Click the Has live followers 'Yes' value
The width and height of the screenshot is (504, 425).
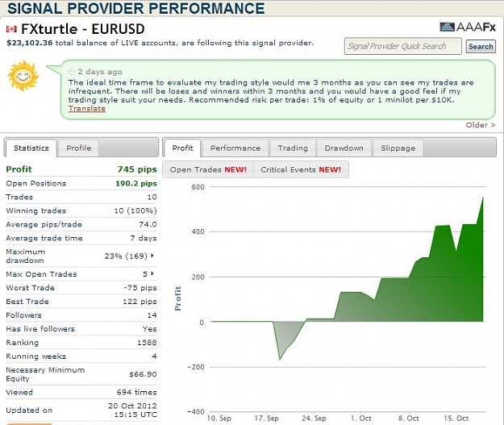(150, 329)
